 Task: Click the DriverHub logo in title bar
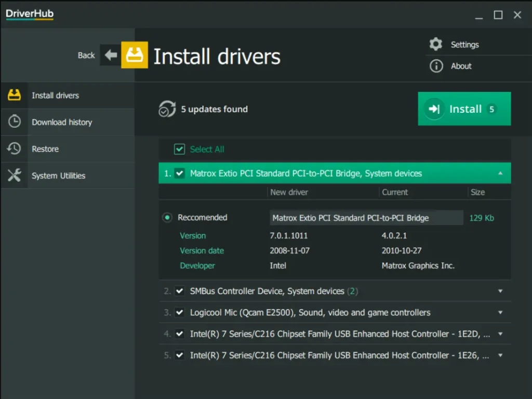click(29, 14)
